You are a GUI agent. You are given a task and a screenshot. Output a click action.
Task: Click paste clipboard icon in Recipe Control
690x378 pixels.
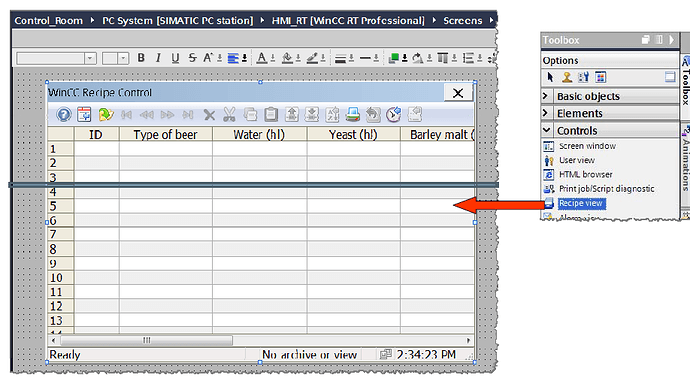point(271,115)
